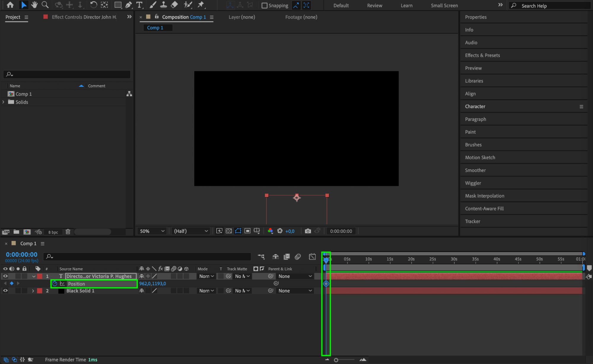Select the Pen tool
The height and width of the screenshot is (364, 593).
[x=128, y=5]
